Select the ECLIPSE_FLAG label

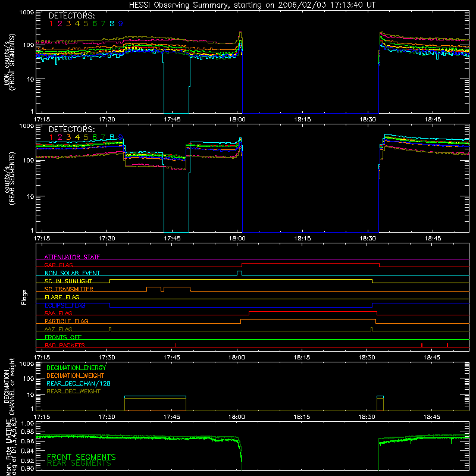65,305
